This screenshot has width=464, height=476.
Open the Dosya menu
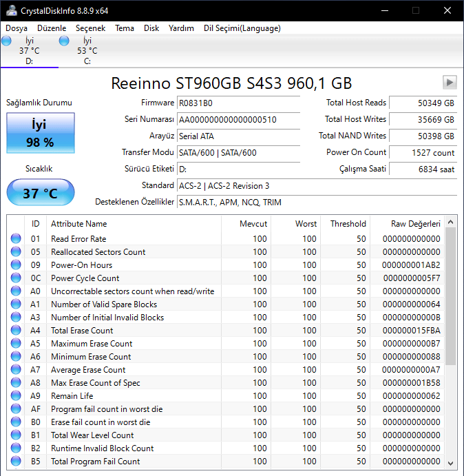point(17,28)
